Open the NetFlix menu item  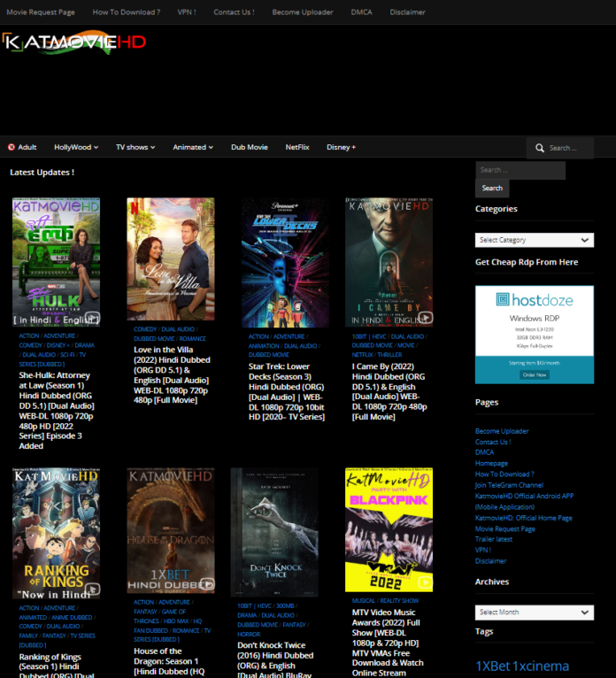[297, 147]
